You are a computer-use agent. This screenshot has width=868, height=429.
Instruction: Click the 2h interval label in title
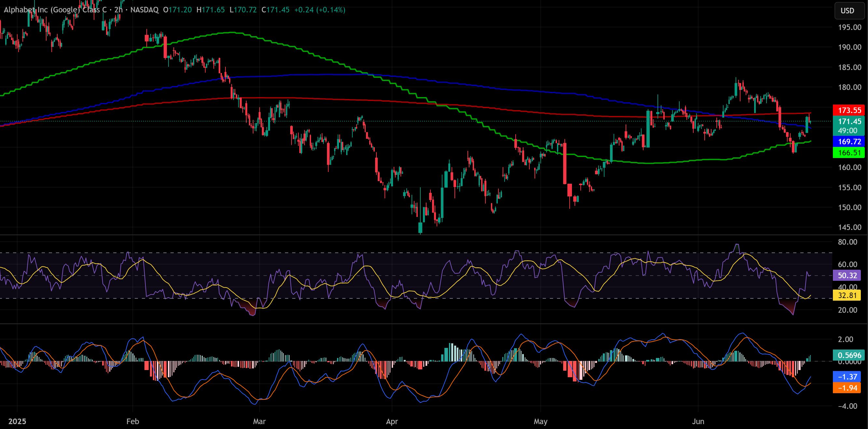coord(118,10)
